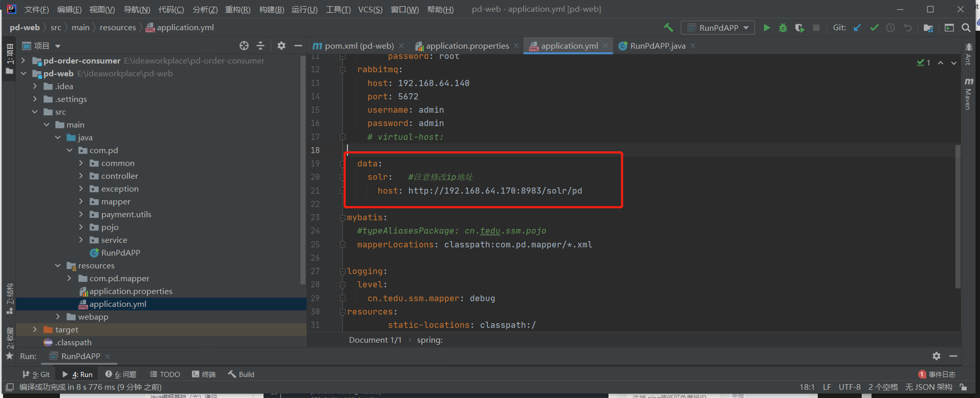Open project panel settings gear
This screenshot has height=398, width=980.
(x=281, y=46)
